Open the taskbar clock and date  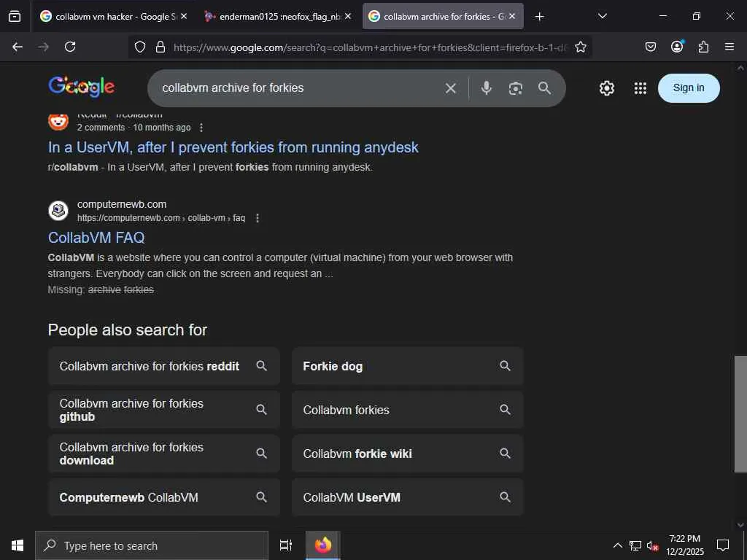684,545
